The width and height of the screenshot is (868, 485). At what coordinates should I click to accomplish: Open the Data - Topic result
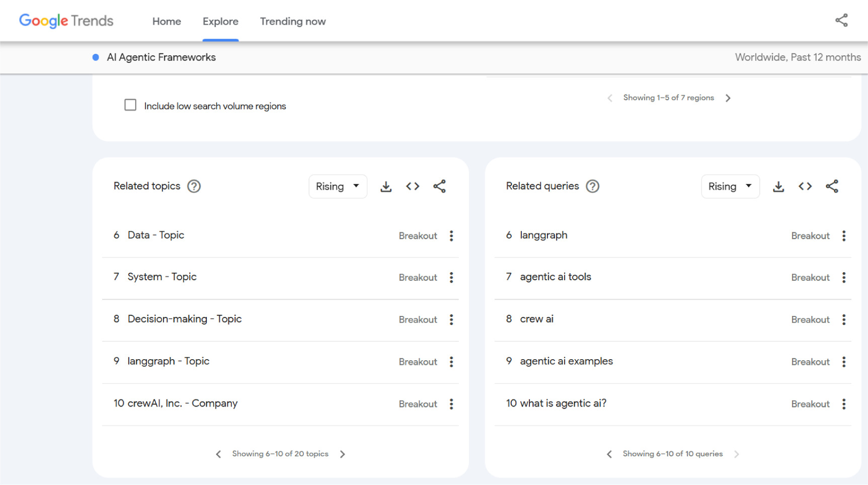[156, 235]
